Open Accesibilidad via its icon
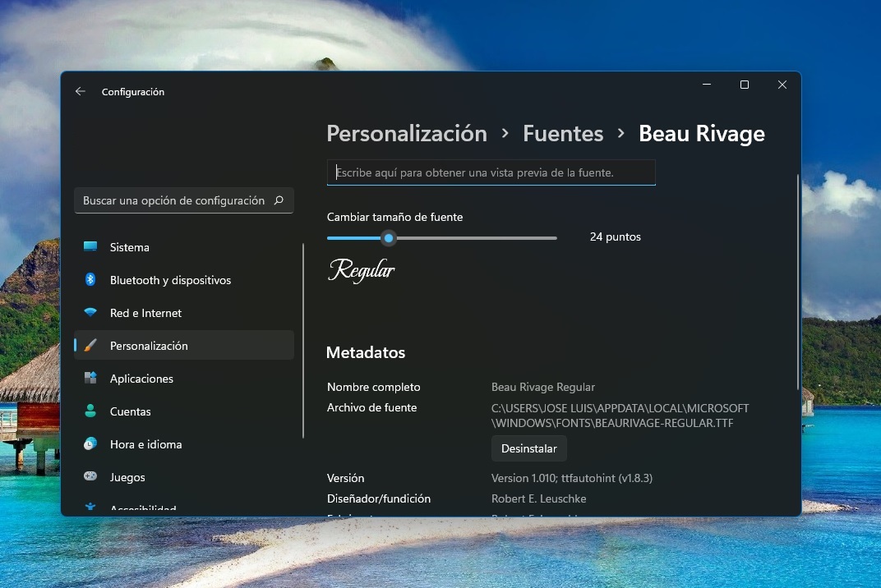The width and height of the screenshot is (881, 588). (x=90, y=507)
